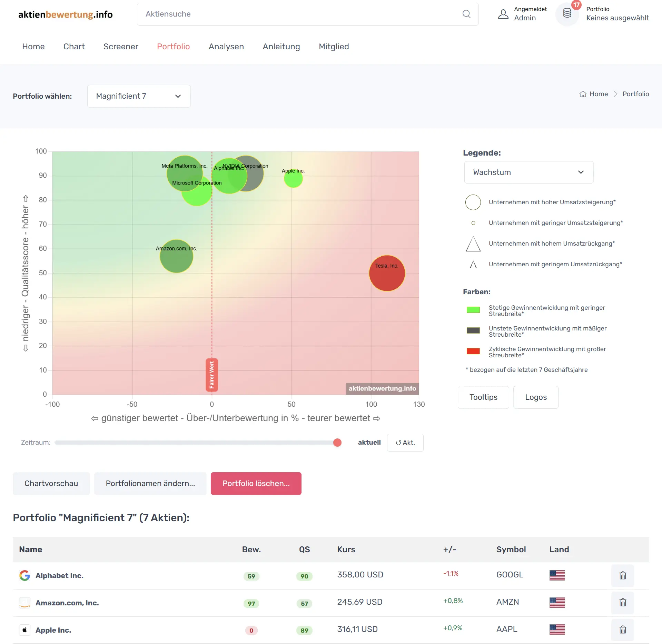The height and width of the screenshot is (644, 662).
Task: Open the Alphabet Inc. stock name
Action: coord(59,576)
